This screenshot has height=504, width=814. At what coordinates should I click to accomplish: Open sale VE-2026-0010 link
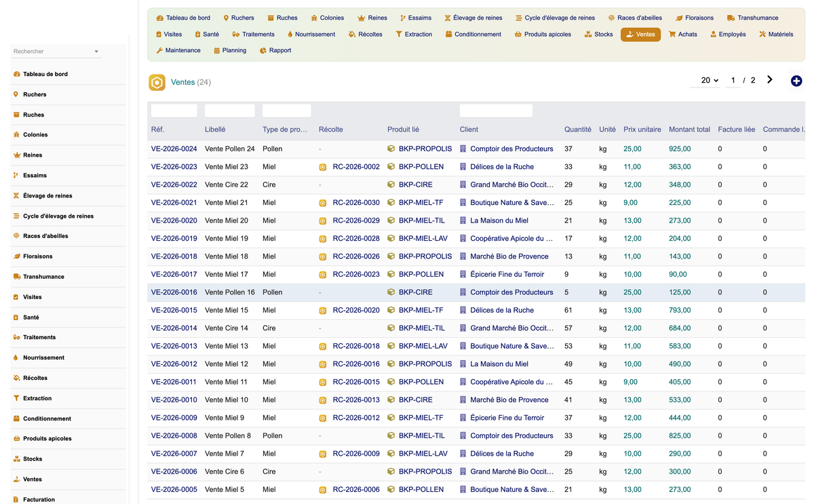coord(174,400)
